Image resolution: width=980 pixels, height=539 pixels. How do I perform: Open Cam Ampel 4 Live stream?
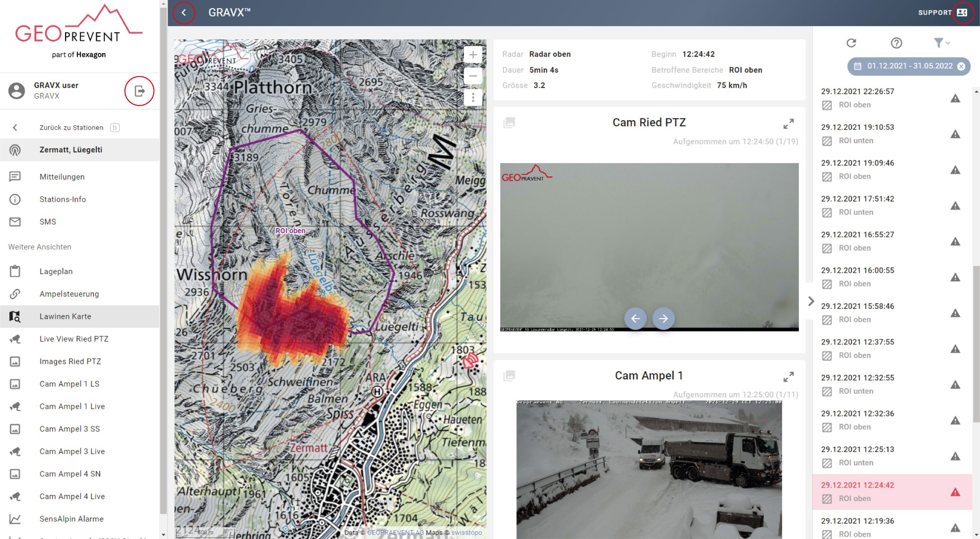tap(80, 497)
